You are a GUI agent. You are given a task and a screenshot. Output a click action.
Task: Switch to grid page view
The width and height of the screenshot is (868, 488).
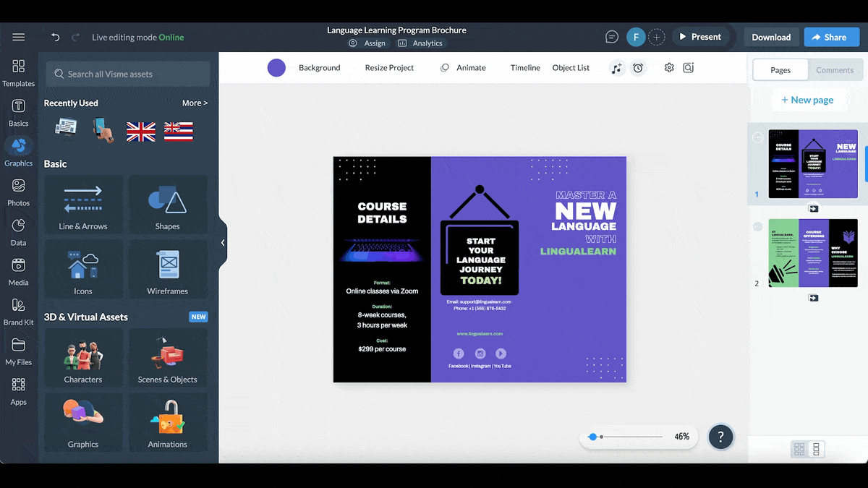tap(799, 449)
